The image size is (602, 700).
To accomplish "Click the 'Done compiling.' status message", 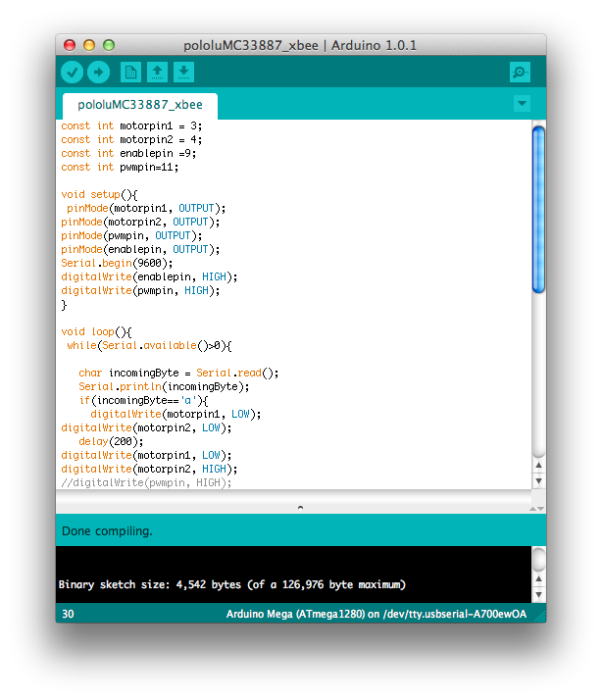I will pyautogui.click(x=107, y=531).
